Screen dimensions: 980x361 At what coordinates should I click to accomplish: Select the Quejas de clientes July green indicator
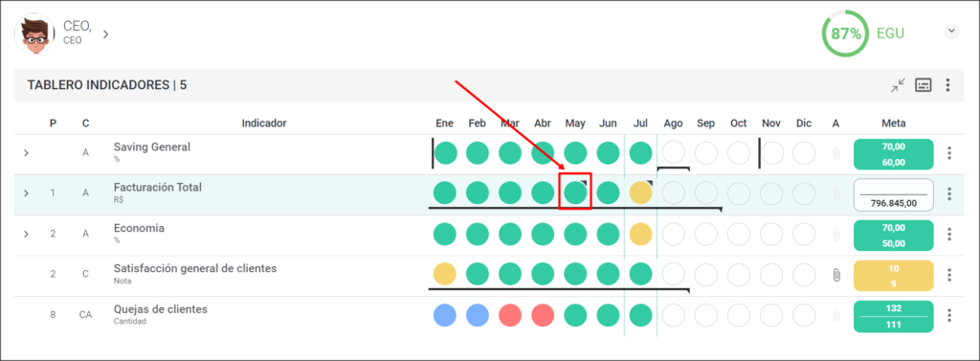point(640,315)
